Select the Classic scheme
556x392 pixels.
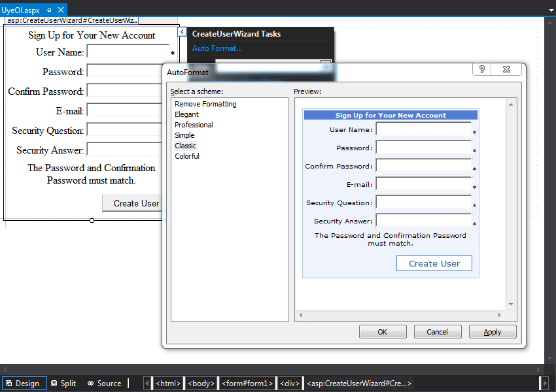[x=185, y=146]
